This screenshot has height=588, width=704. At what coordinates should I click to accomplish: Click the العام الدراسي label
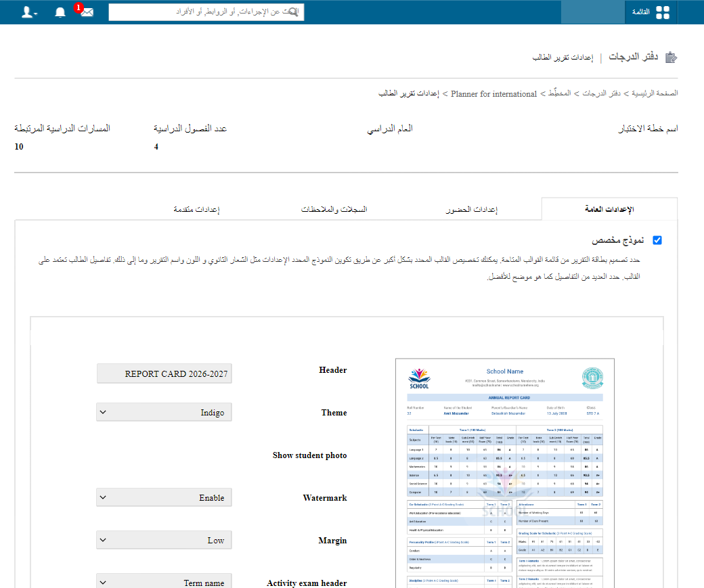pos(390,129)
